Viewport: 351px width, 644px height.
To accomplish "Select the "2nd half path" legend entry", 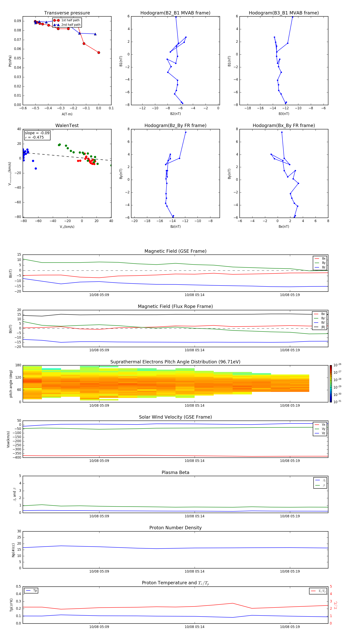I will point(67,25).
